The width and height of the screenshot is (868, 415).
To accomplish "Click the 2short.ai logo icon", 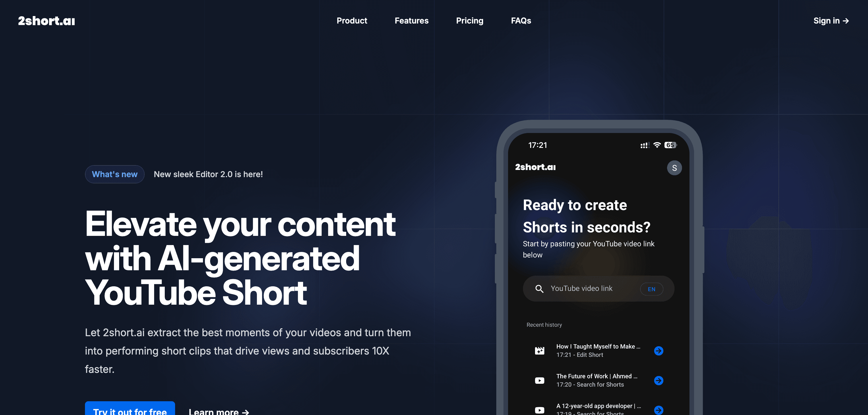I will click(x=46, y=21).
